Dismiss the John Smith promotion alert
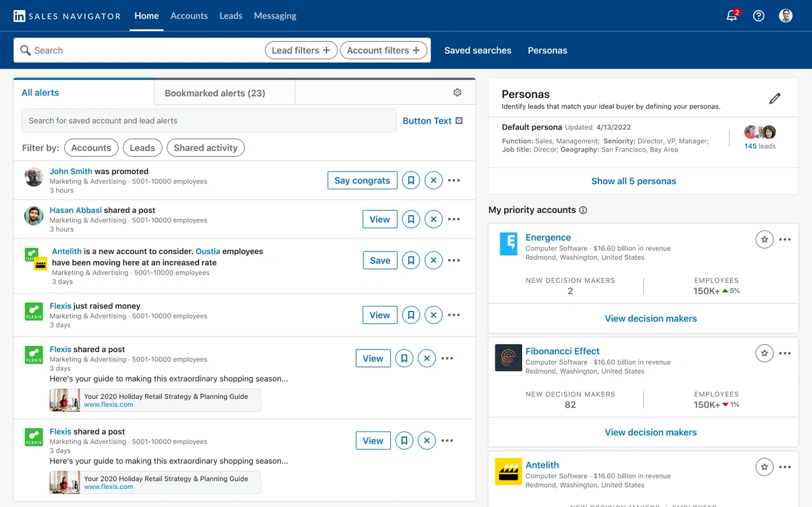 click(x=433, y=180)
